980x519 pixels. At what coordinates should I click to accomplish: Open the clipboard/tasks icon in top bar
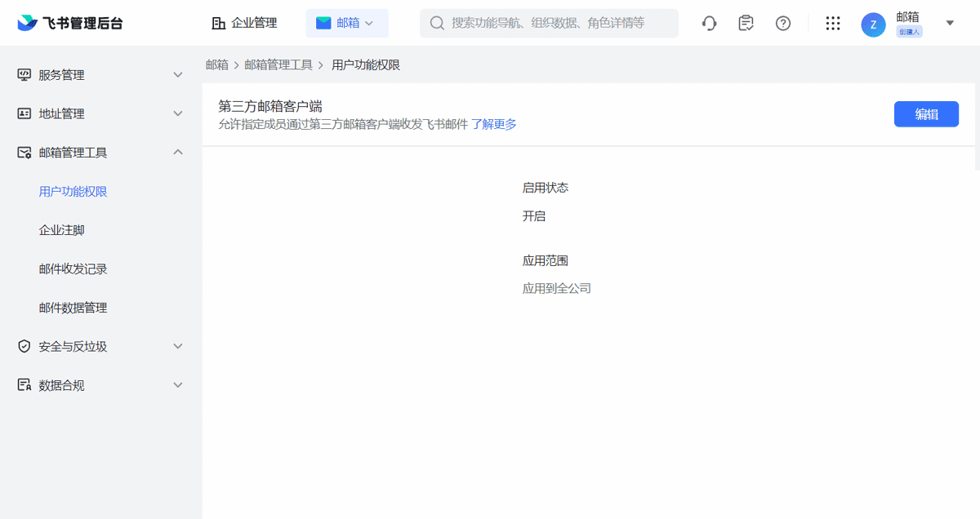[746, 23]
